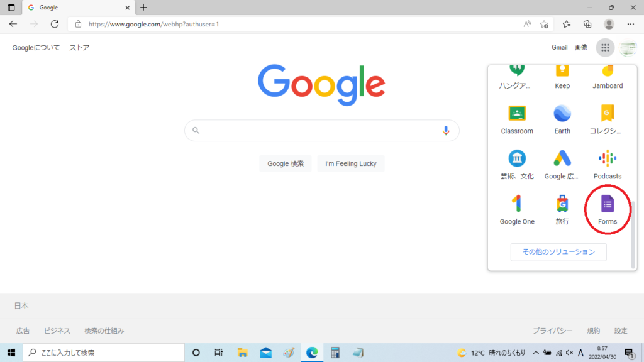Open the 検索の仕組み footer link

(x=104, y=331)
